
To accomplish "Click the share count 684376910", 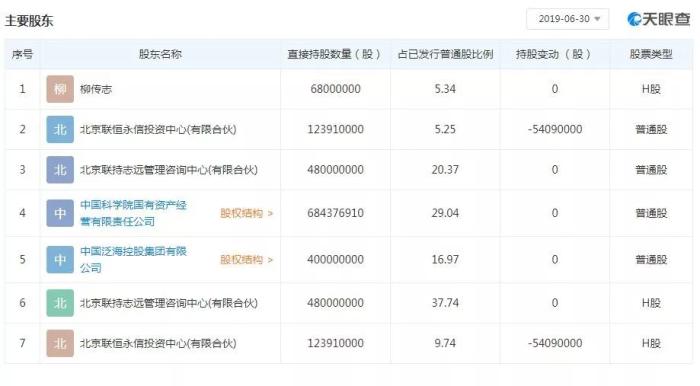I will click(335, 213).
